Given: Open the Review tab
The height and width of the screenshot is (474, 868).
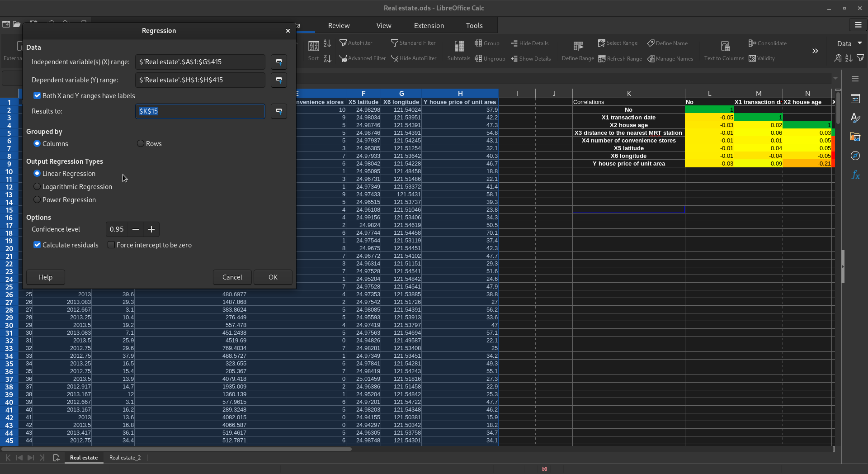Looking at the screenshot, I should point(339,26).
